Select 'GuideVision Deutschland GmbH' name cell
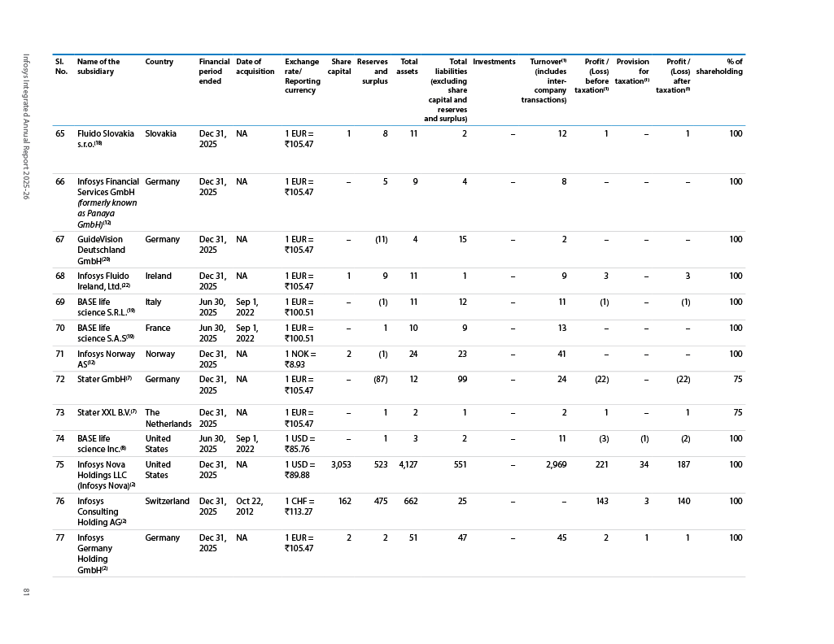This screenshot has width=834, height=644. 101,250
